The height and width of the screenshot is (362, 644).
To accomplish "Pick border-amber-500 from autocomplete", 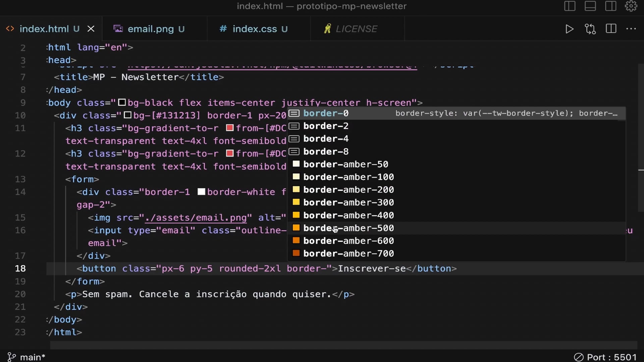I will pos(457,228).
